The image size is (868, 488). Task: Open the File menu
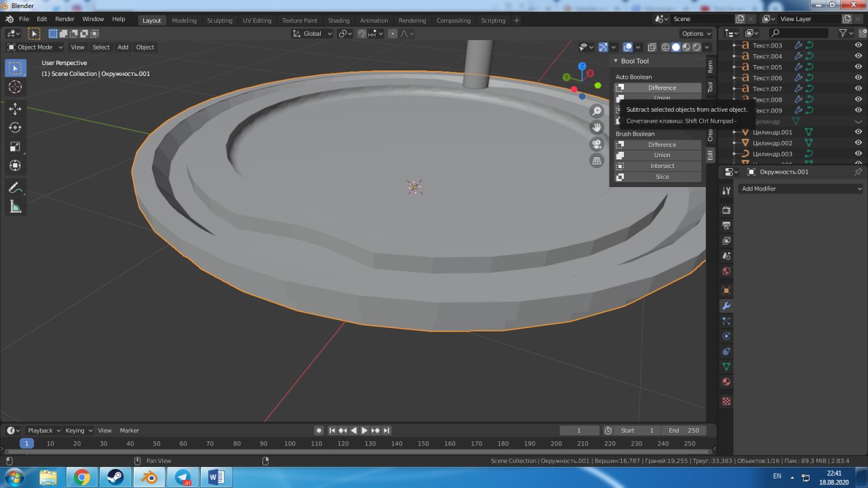(24, 20)
